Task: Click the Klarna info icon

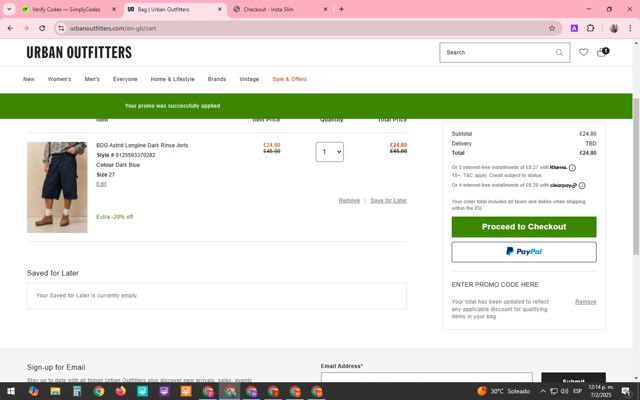Action: (x=572, y=168)
